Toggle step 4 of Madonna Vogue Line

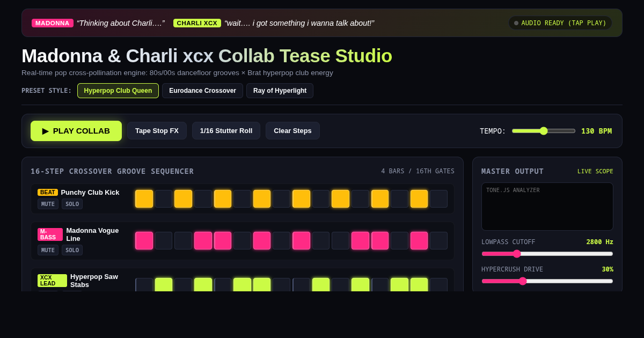tap(203, 240)
